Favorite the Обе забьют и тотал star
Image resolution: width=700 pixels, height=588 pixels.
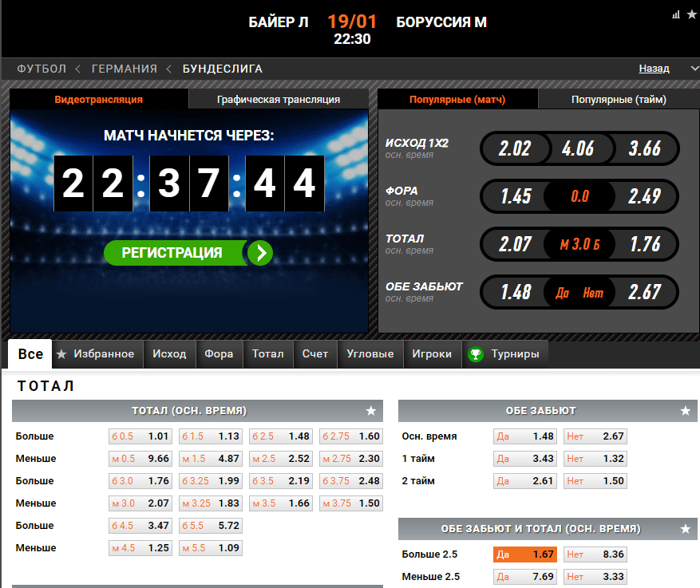click(x=686, y=529)
